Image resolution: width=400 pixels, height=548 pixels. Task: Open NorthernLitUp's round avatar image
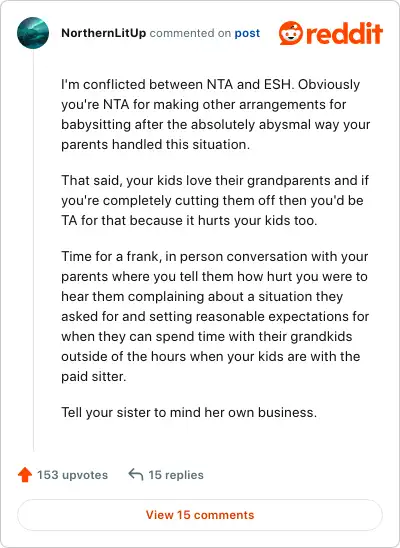coord(33,33)
